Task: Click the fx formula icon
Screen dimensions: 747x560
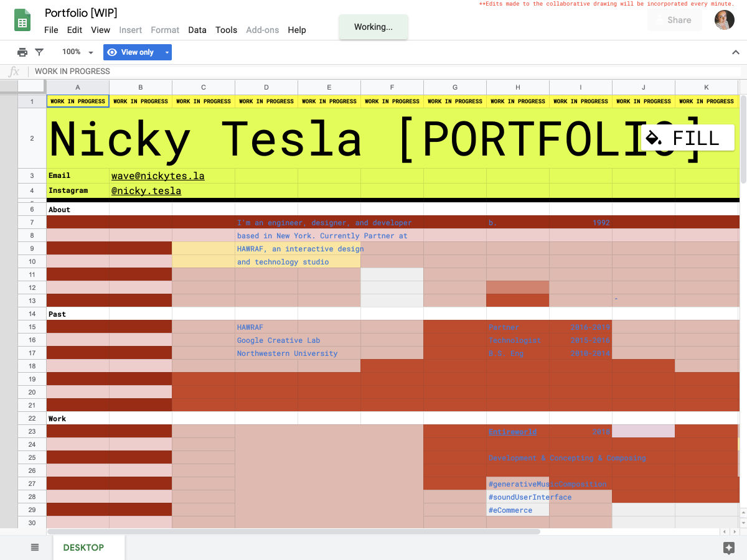Action: coord(14,71)
